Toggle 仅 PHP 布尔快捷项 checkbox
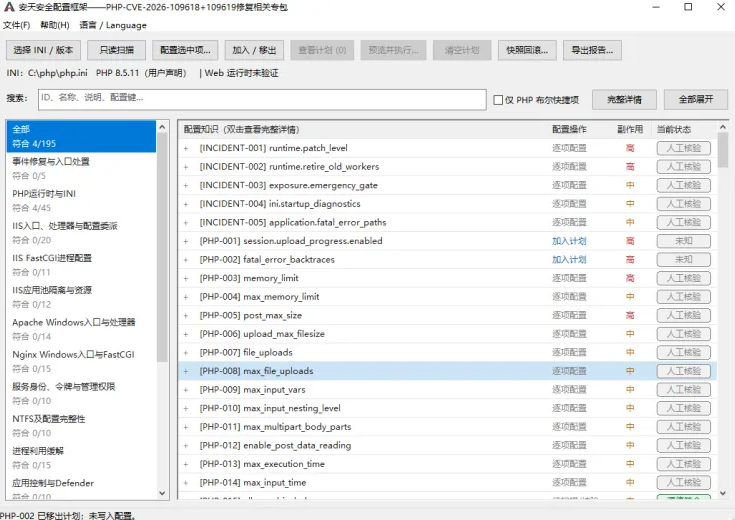Image resolution: width=735 pixels, height=520 pixels. [x=498, y=100]
